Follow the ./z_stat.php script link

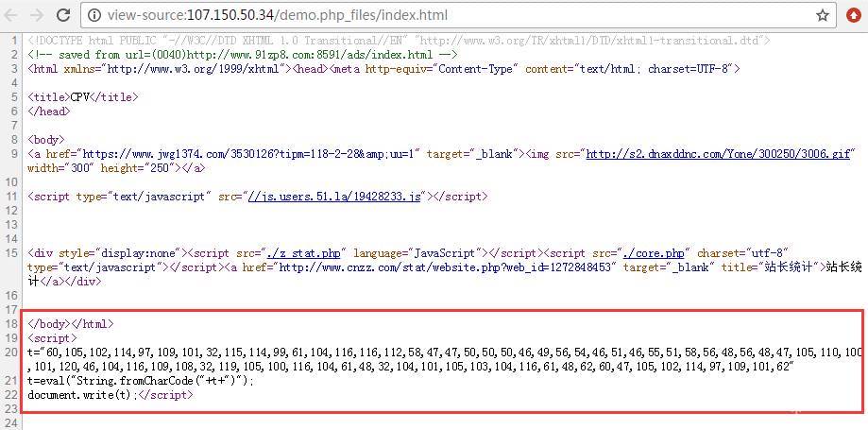coord(303,252)
